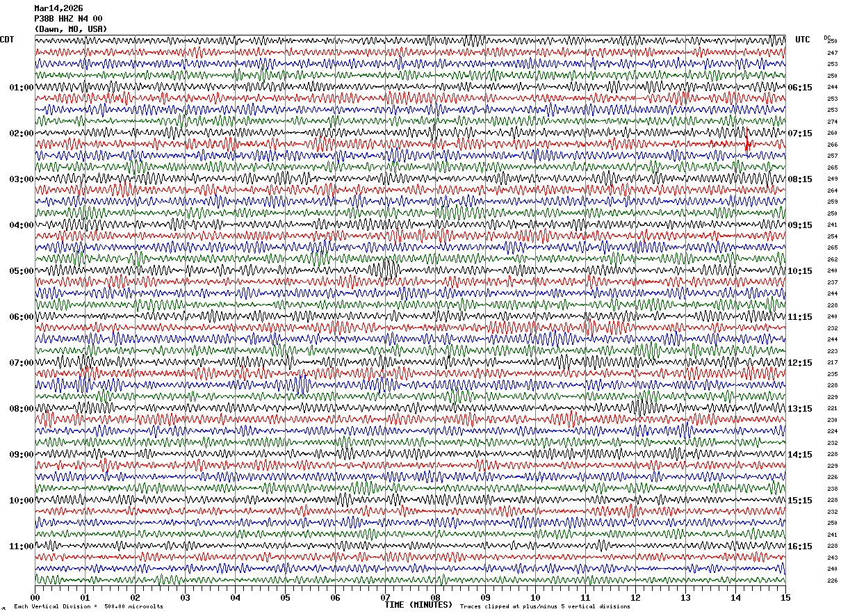Click the 11:15 UTC time label
Image resolution: width=841 pixels, height=616 pixels.
pos(800,317)
